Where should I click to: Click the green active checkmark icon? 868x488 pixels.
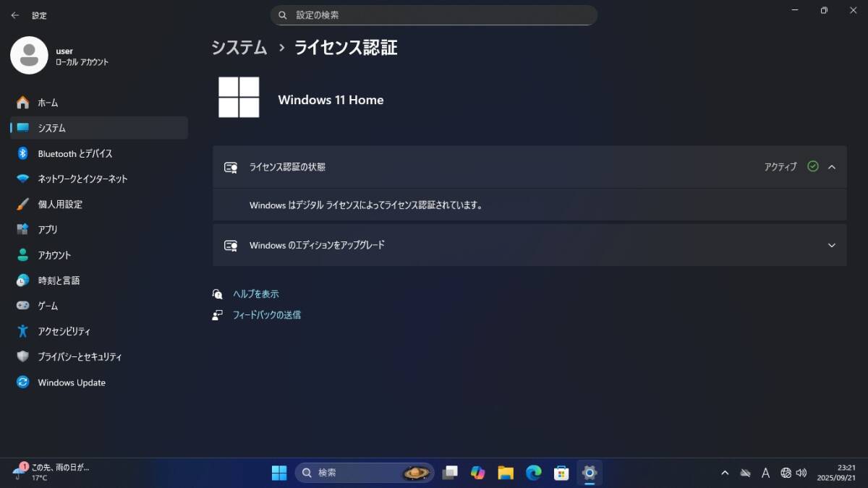pyautogui.click(x=813, y=166)
